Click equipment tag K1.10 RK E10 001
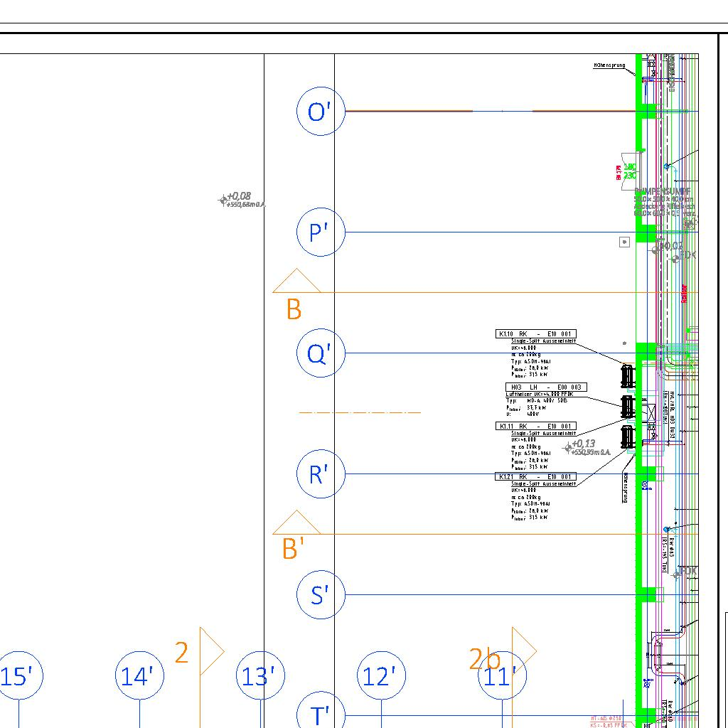 pos(536,334)
